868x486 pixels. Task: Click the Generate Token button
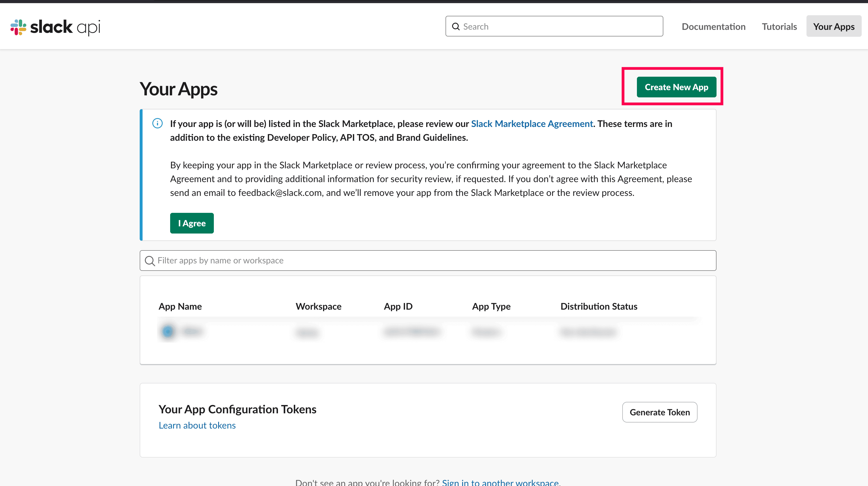[659, 412]
